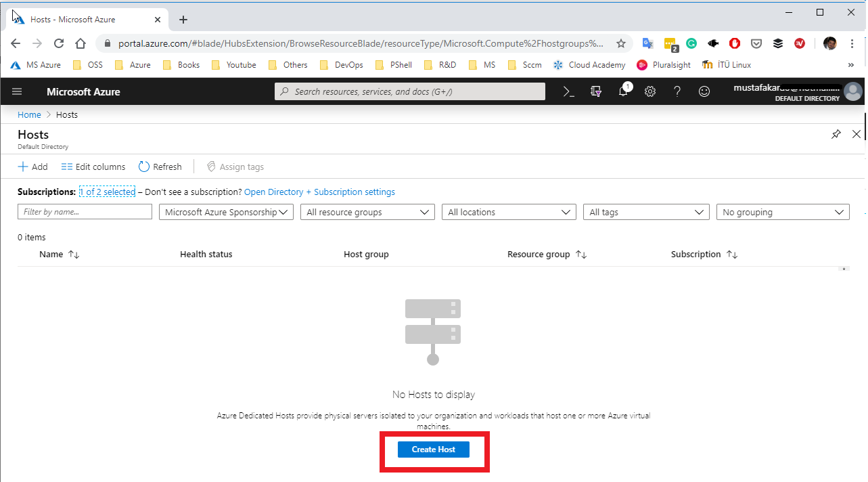868x482 pixels.
Task: Expand the All locations dropdown
Action: [509, 212]
